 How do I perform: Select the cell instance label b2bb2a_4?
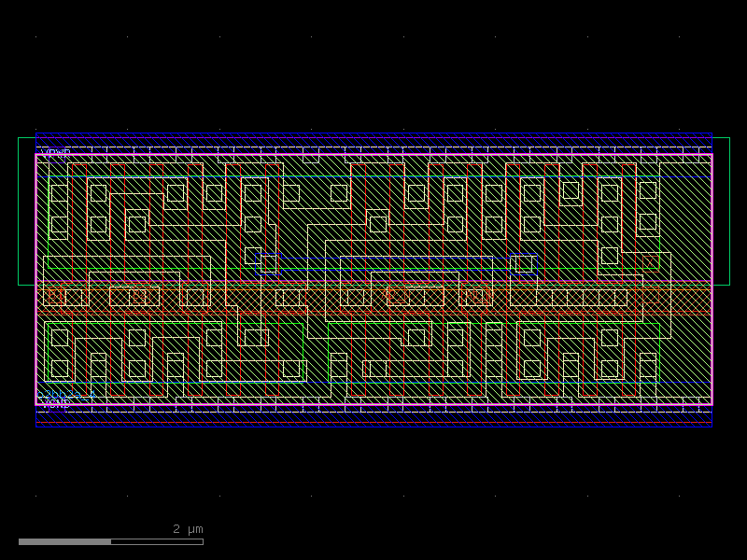65,396
